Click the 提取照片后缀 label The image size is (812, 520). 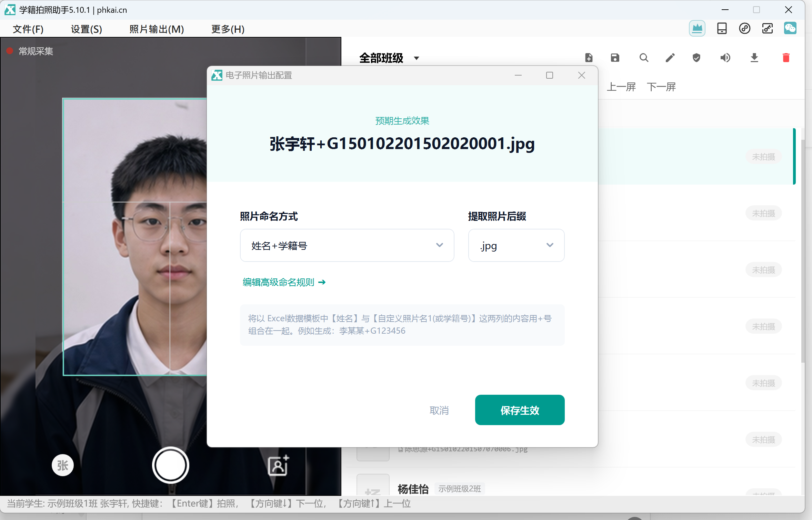coord(497,216)
